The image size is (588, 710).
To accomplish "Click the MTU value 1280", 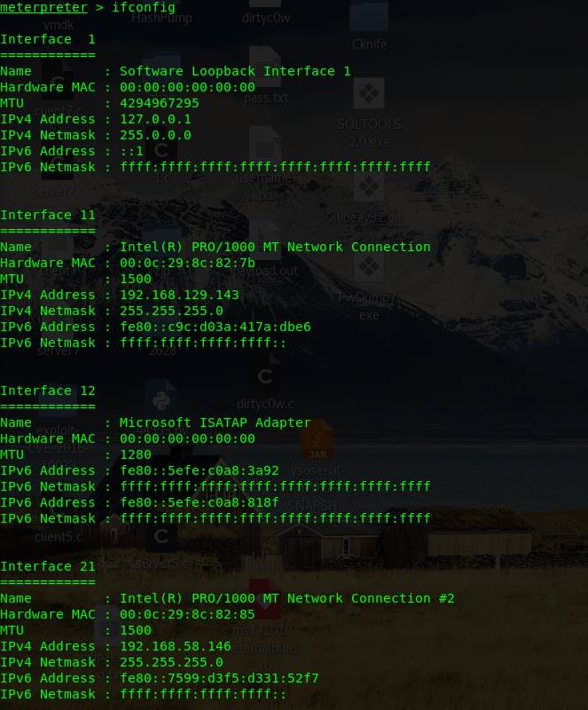I will 136,454.
